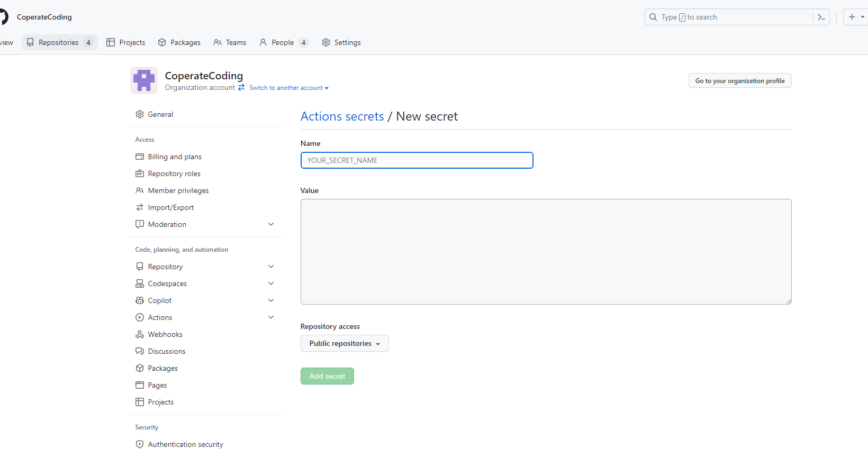Click the Packages box icon in sidebar
868x449 pixels.
click(x=140, y=368)
